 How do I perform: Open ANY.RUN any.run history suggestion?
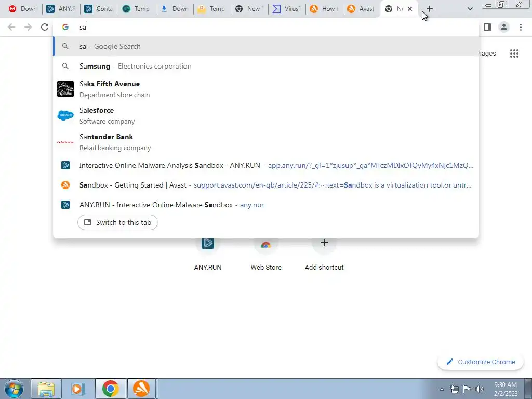pyautogui.click(x=266, y=205)
